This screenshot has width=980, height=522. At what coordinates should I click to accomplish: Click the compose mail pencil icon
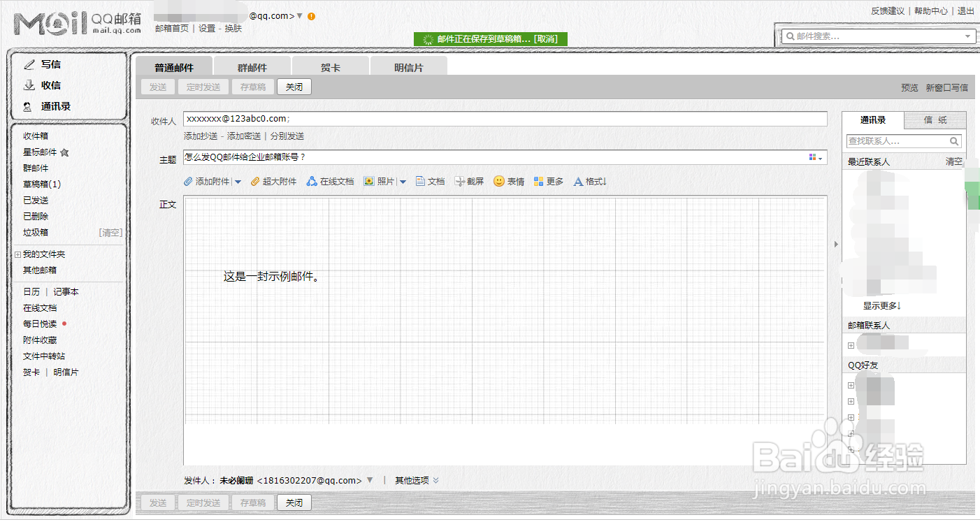29,64
